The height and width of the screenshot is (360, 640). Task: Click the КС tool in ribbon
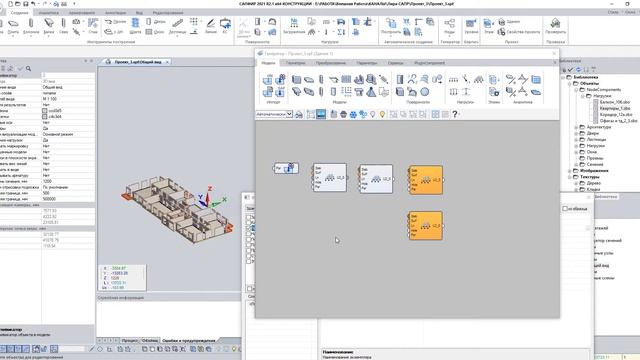click(225, 27)
